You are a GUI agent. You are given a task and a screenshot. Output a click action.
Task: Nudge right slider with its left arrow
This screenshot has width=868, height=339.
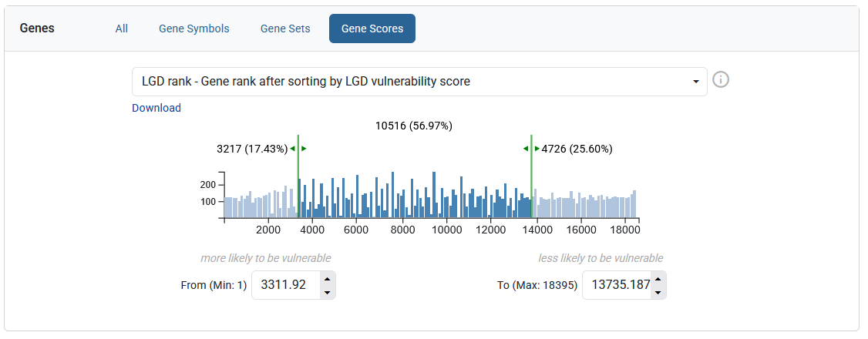[x=526, y=149]
